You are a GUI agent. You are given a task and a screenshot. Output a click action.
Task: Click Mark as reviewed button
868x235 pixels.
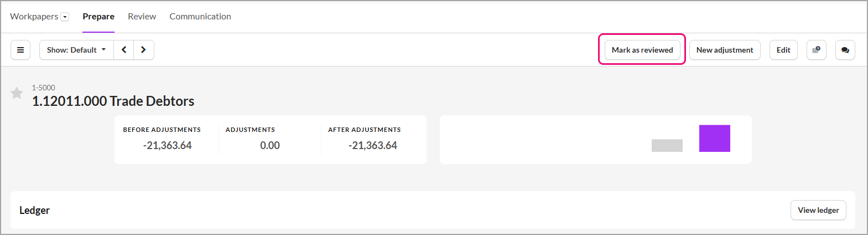pos(642,50)
